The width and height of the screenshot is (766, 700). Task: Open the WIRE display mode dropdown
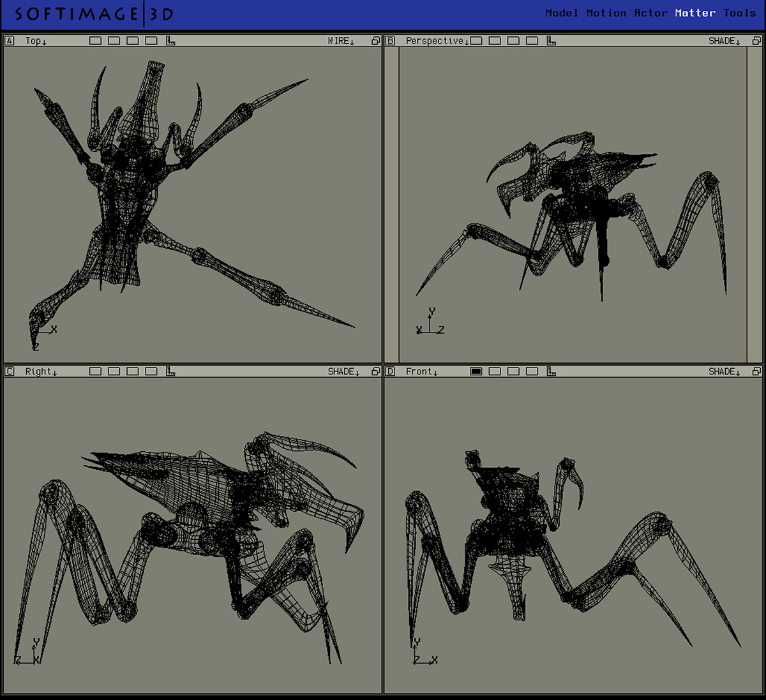(341, 41)
